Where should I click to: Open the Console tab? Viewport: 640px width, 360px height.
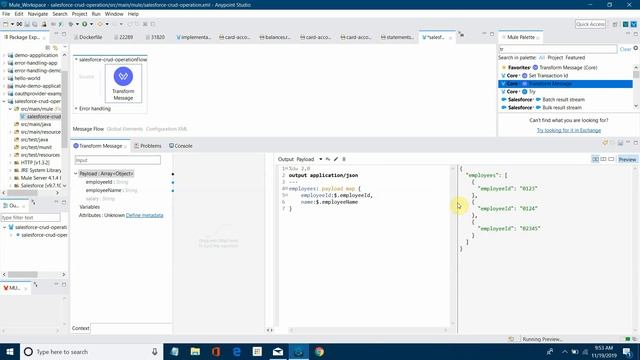pos(181,146)
